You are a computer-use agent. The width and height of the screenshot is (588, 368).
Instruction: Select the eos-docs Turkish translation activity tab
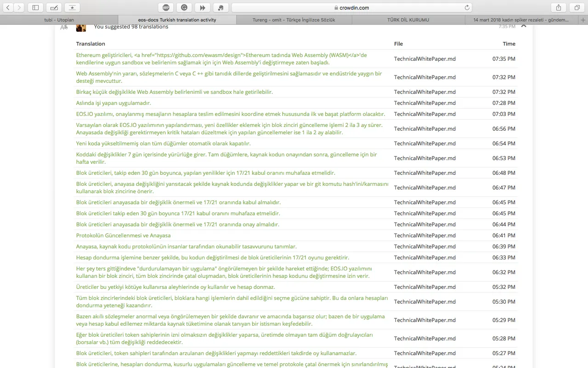point(177,20)
